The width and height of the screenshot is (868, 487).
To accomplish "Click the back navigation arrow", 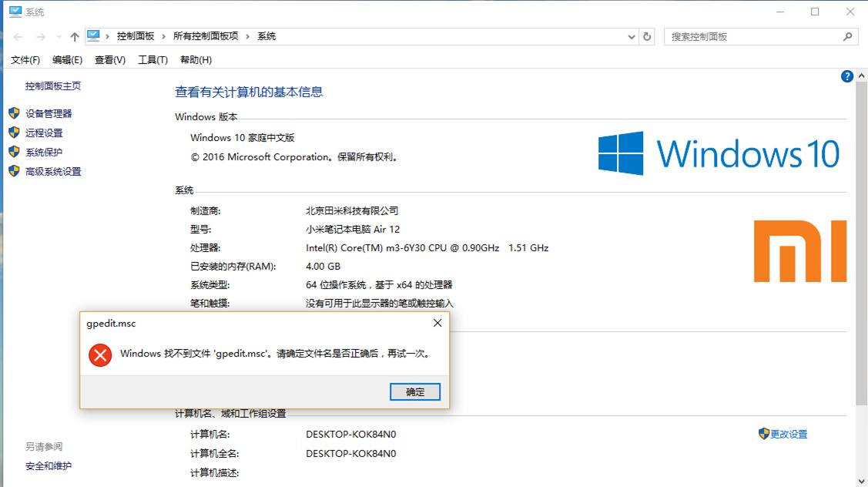I will pyautogui.click(x=17, y=35).
